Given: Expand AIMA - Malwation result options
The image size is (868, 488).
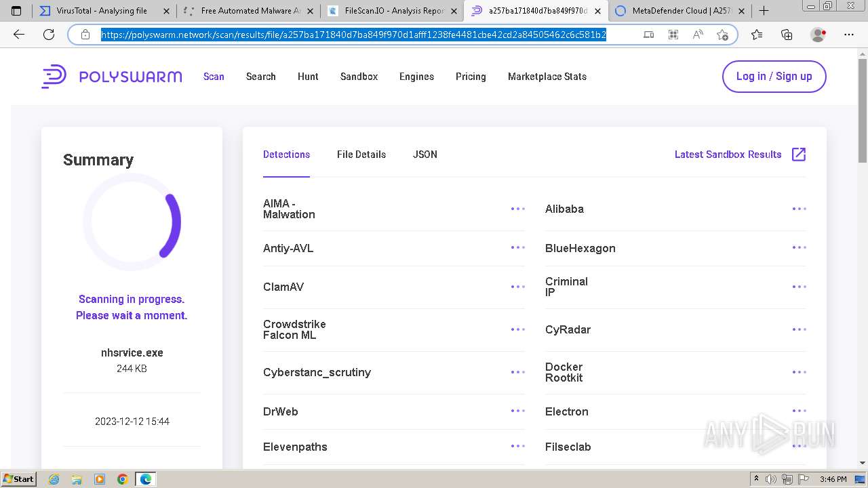Looking at the screenshot, I should click(518, 209).
